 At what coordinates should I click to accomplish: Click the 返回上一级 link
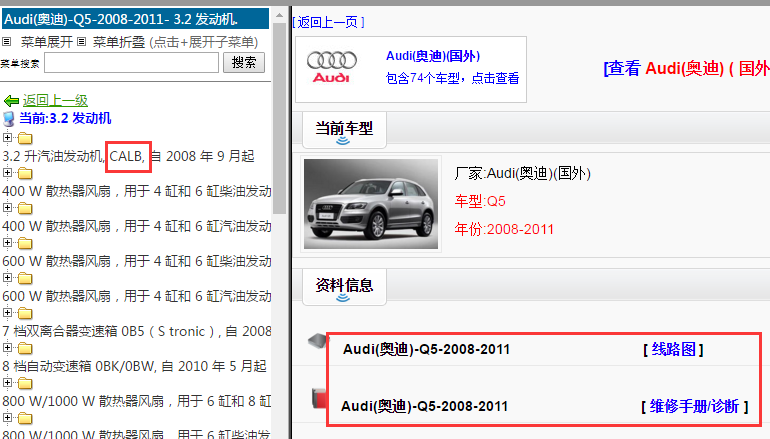pyautogui.click(x=55, y=101)
